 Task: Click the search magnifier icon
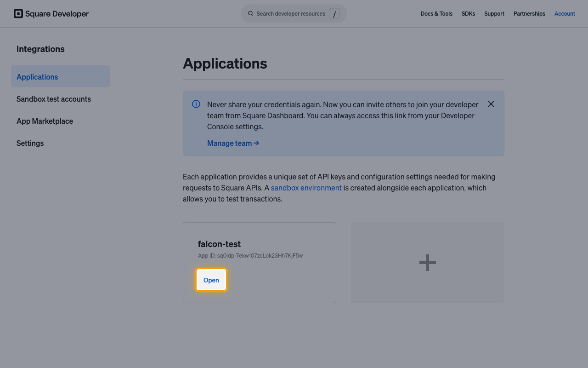pyautogui.click(x=251, y=14)
